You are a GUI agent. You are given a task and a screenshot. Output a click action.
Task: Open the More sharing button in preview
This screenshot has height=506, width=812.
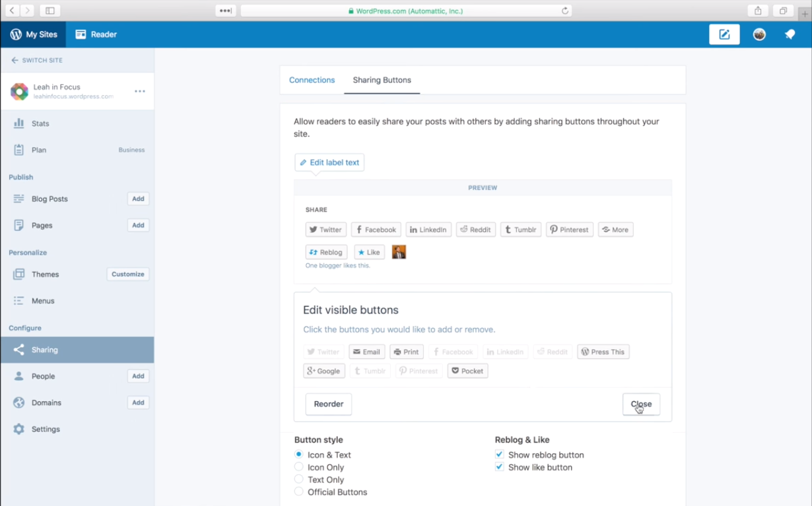pyautogui.click(x=615, y=230)
